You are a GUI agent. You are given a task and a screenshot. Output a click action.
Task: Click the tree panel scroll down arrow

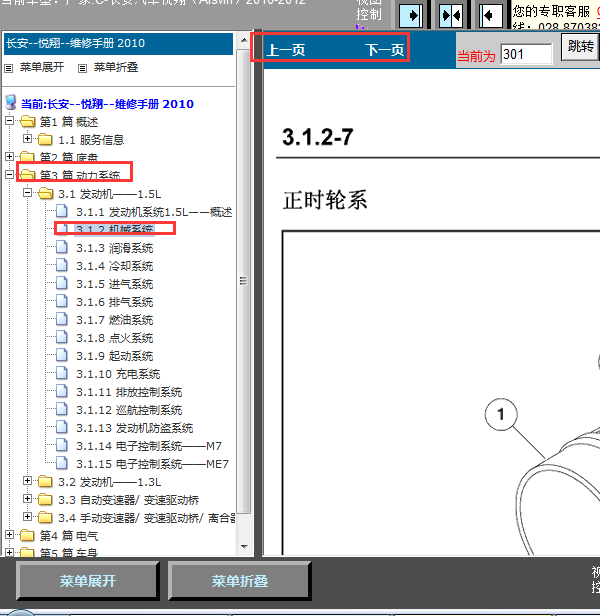244,546
